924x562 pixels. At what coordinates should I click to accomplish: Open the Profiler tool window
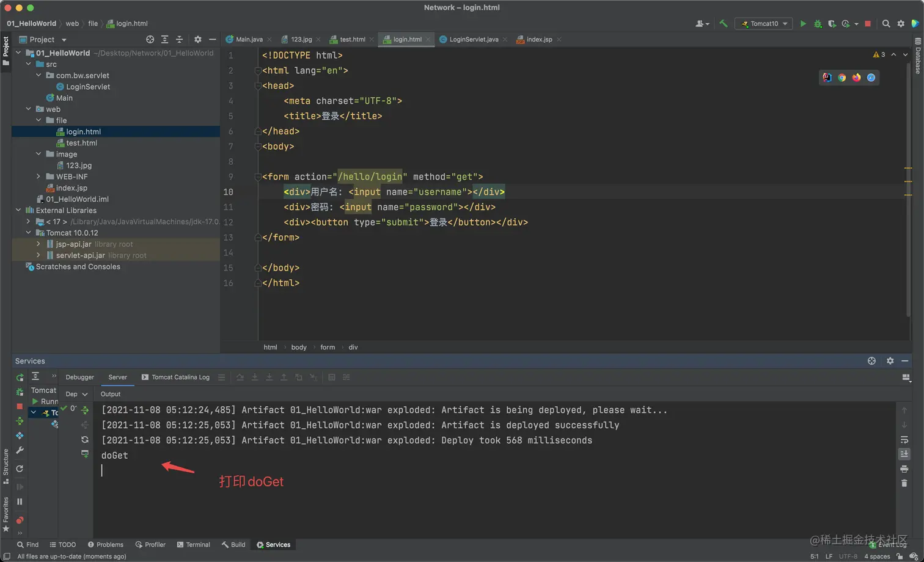[150, 545]
